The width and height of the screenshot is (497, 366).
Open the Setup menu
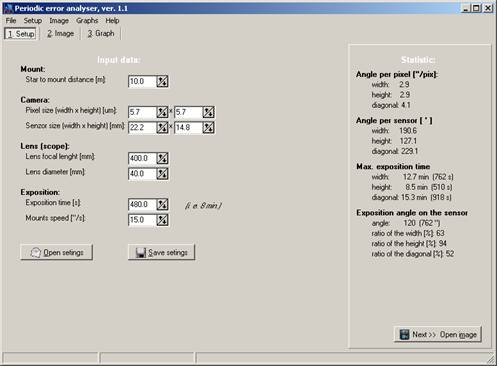33,21
